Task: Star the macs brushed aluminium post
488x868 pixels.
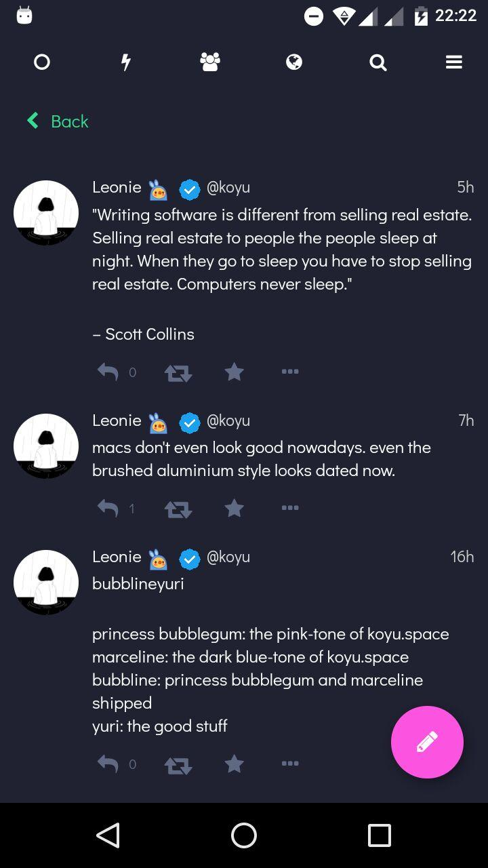Action: point(234,508)
